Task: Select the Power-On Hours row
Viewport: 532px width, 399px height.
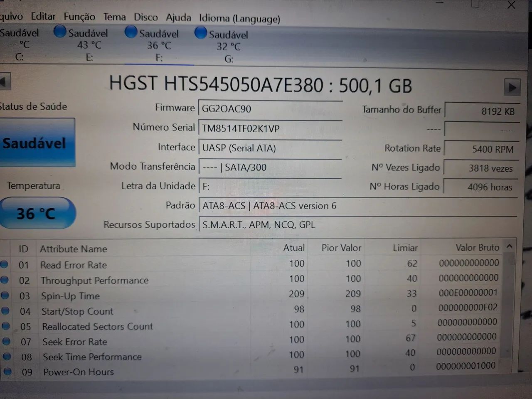Action: click(x=251, y=370)
